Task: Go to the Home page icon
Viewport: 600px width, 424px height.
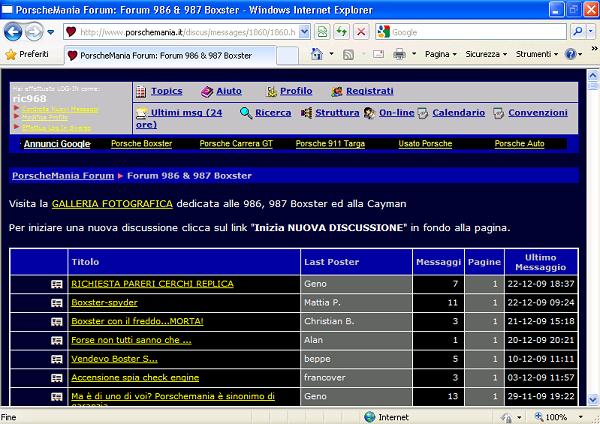Action: tap(316, 54)
